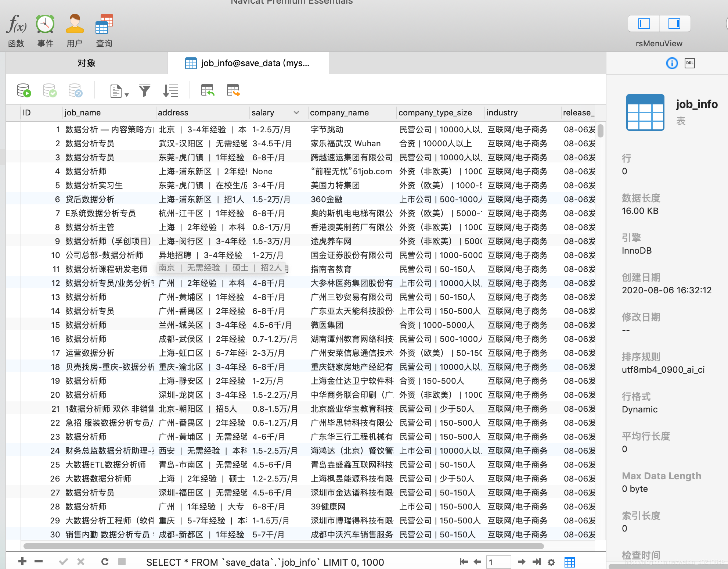Delete the record with minus icon

point(39,562)
